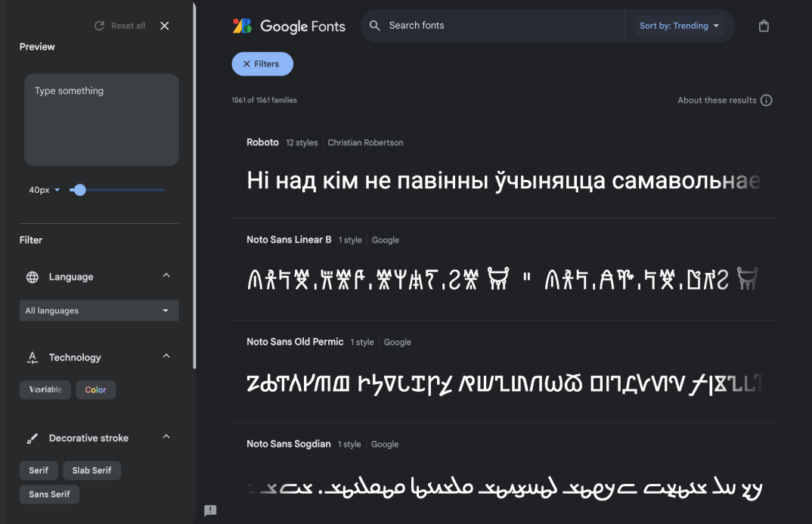Screen dimensions: 812x524
Task: Click the Reset all text button
Action: (128, 26)
